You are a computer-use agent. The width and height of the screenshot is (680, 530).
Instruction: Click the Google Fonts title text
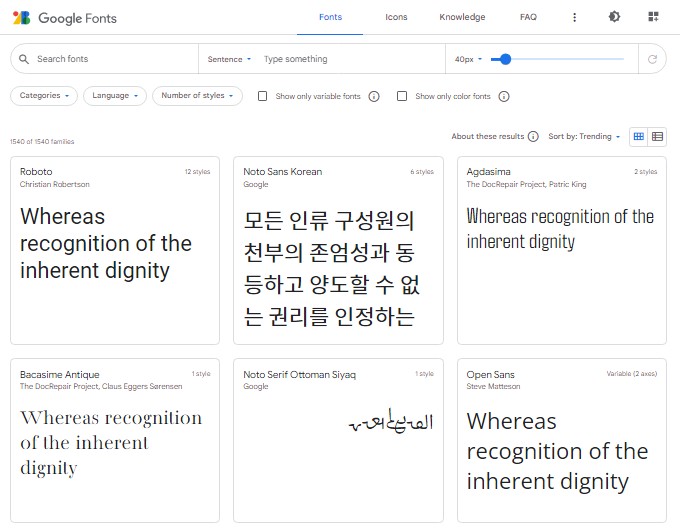tap(78, 18)
